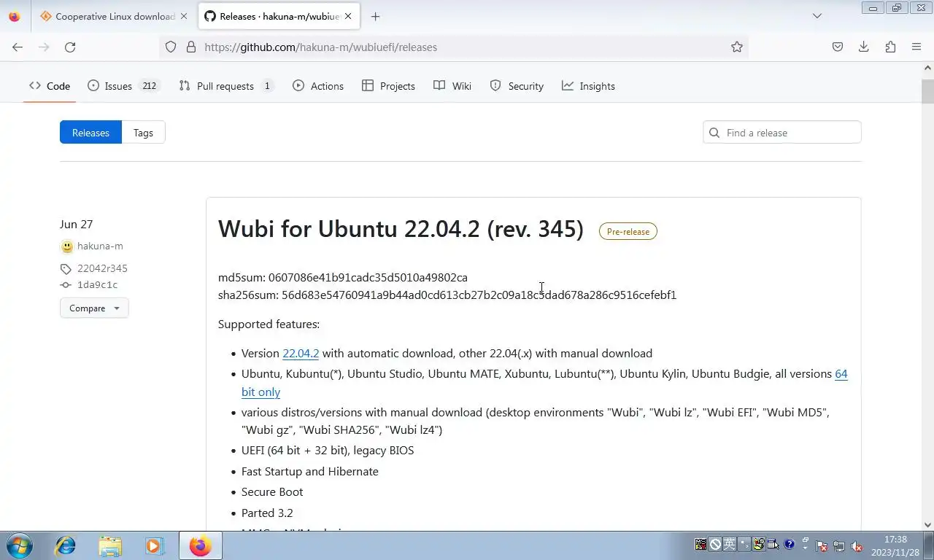Image resolution: width=934 pixels, height=560 pixels.
Task: Click the volume muted tray icon
Action: pos(857,545)
